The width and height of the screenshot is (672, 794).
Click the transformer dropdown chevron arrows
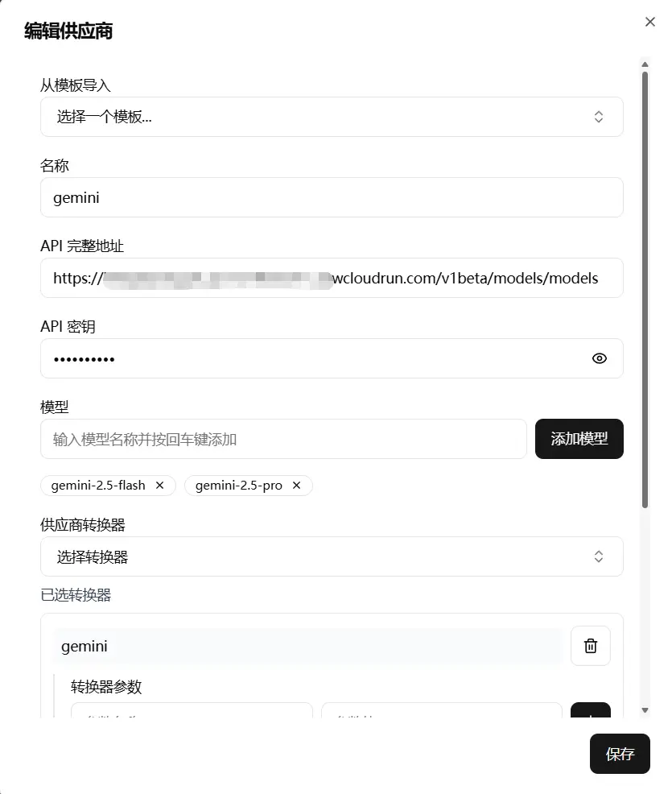[x=599, y=556]
